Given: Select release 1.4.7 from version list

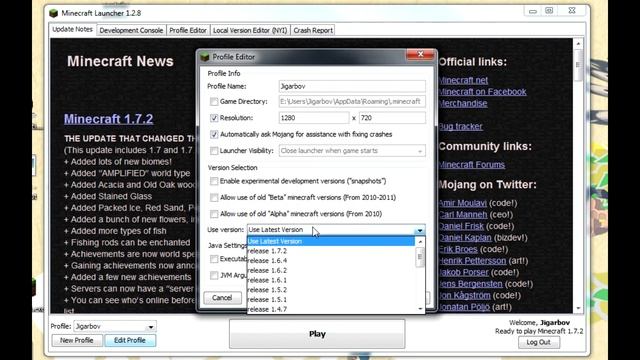Looking at the screenshot, I should 331,309.
